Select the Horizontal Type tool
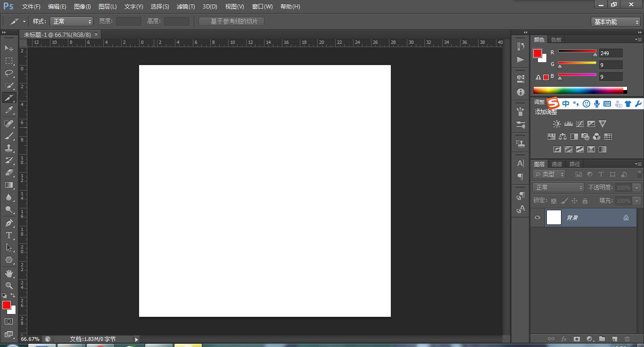The width and height of the screenshot is (644, 347). 9,235
